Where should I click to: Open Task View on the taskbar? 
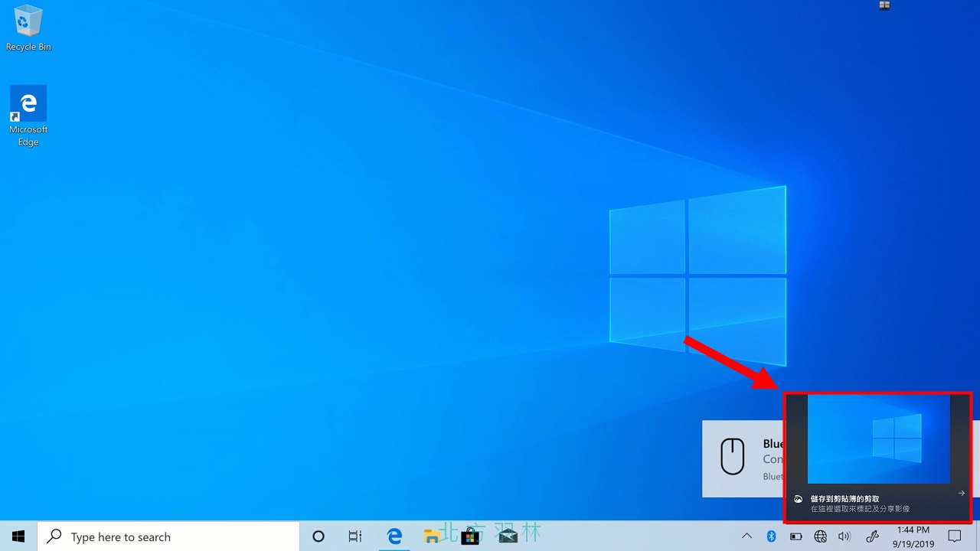coord(355,536)
